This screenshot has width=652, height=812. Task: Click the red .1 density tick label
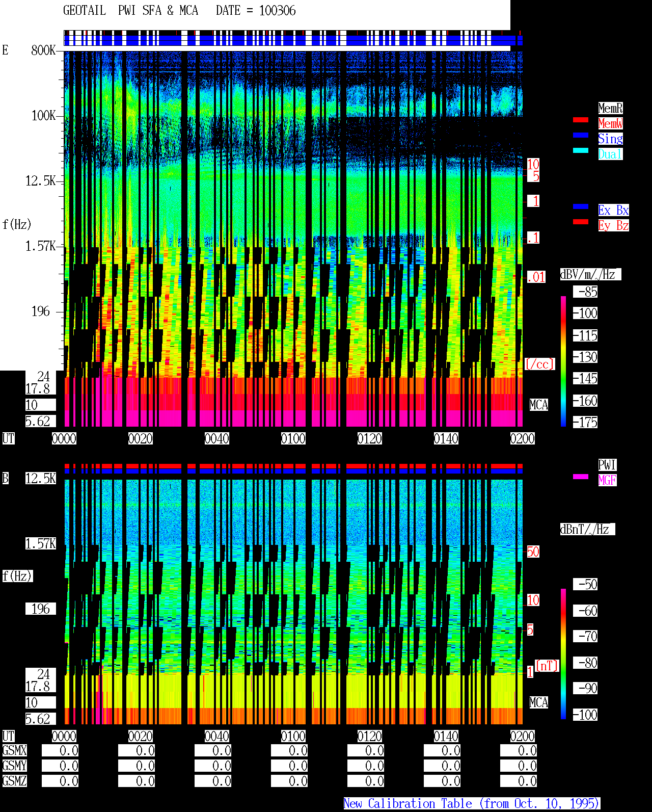(x=533, y=238)
